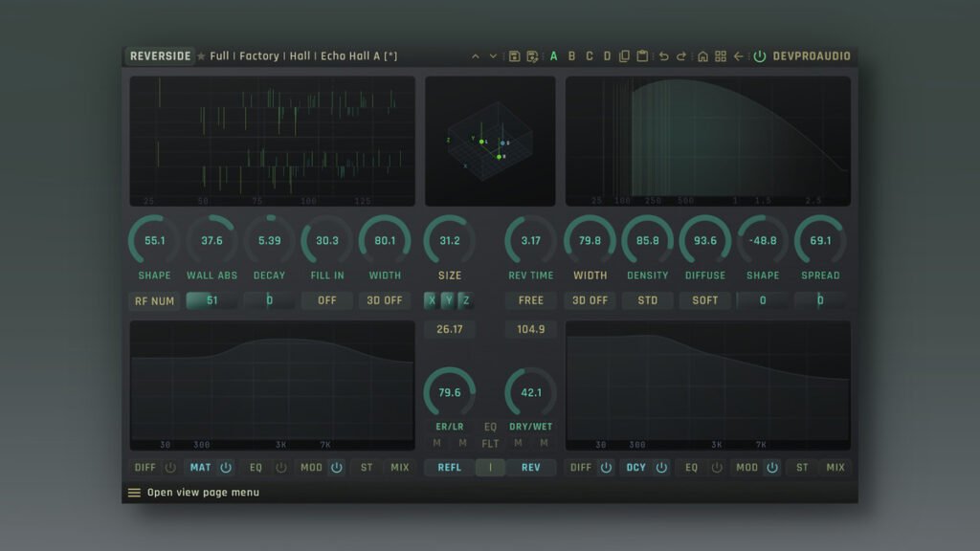Image resolution: width=980 pixels, height=551 pixels.
Task: Toggle the Z axis size button
Action: click(x=466, y=300)
